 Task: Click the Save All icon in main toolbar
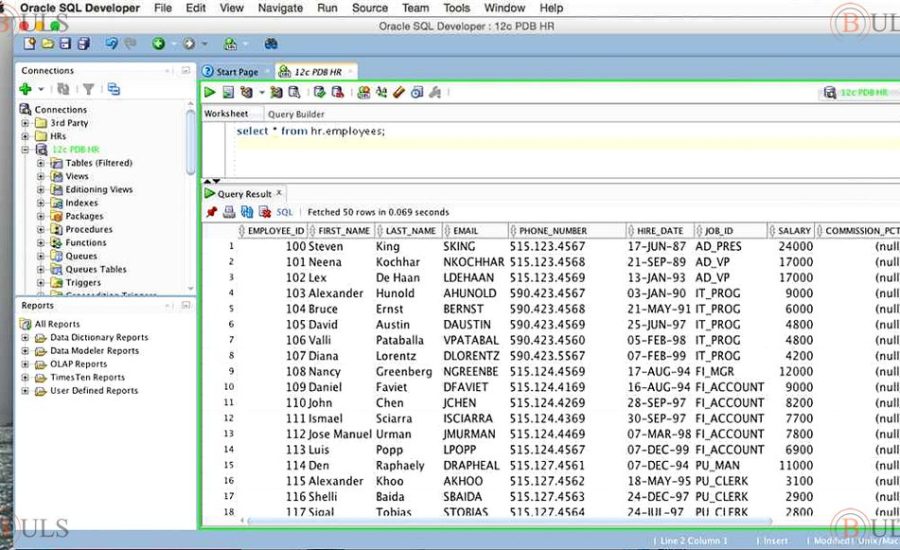pos(84,44)
